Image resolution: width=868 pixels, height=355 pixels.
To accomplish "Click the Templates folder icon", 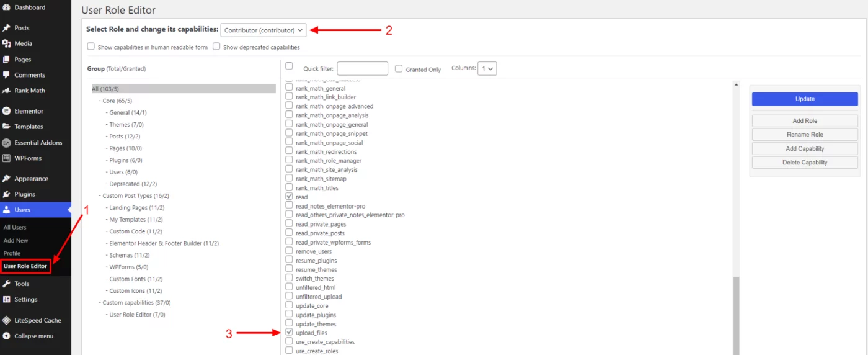I will 6,127.
